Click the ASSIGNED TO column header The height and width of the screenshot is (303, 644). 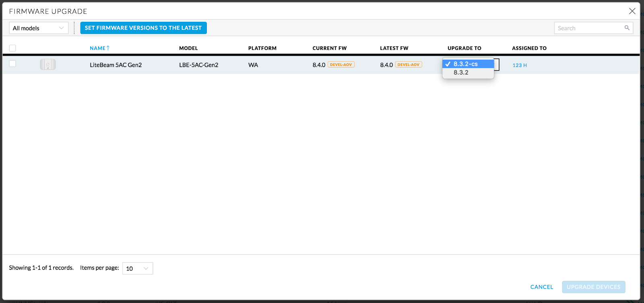click(529, 48)
